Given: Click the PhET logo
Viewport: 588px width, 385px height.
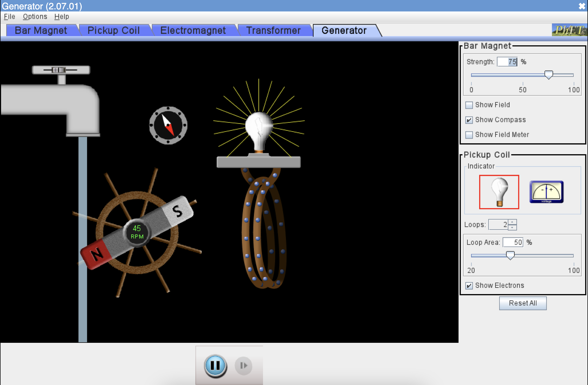Looking at the screenshot, I should click(569, 30).
